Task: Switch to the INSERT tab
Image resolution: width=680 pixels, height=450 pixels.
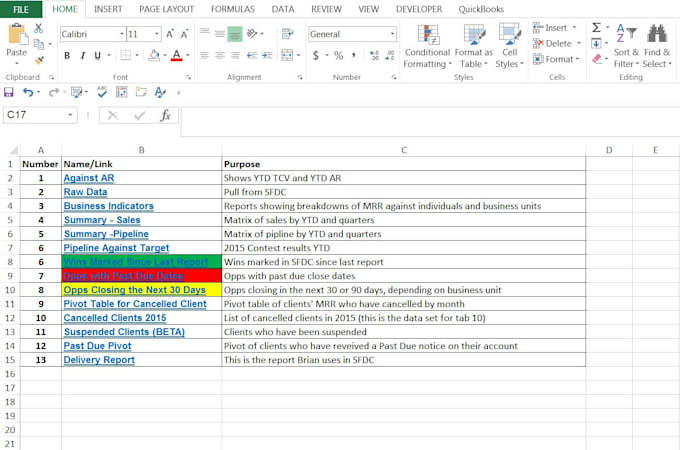Action: point(108,9)
